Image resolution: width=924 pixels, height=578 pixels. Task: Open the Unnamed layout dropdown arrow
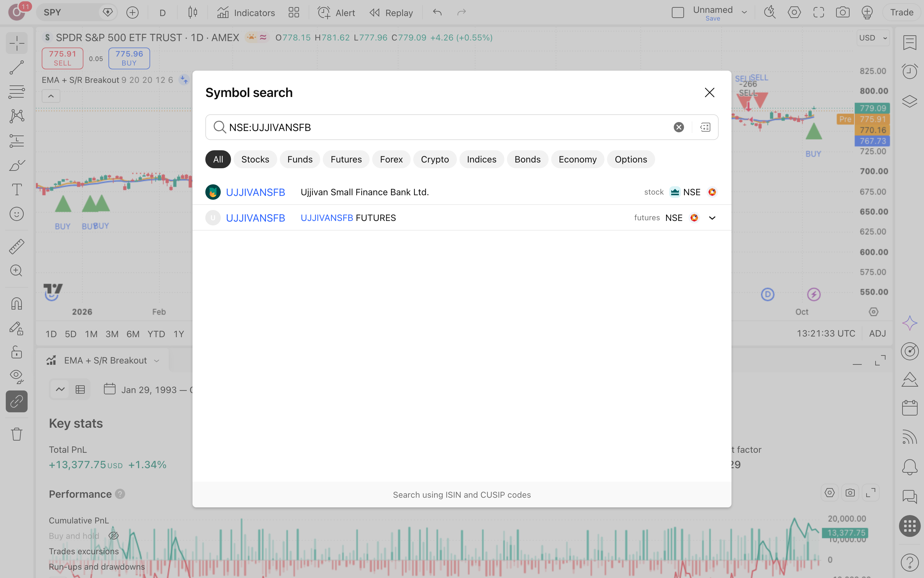(x=744, y=13)
